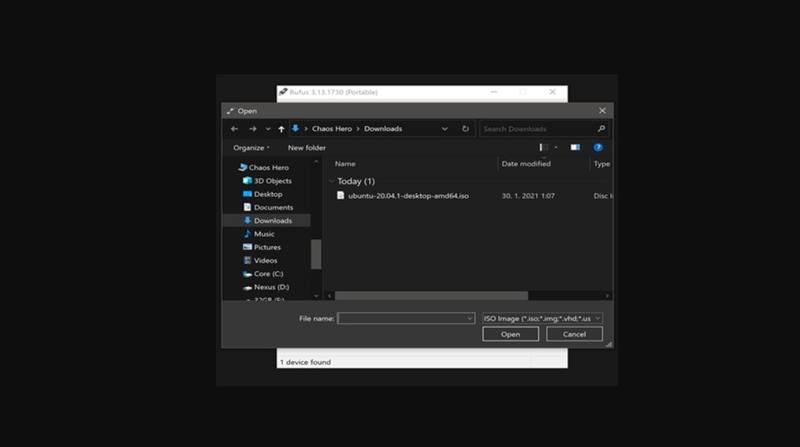Open the Organize menu
The height and width of the screenshot is (447, 800).
click(x=251, y=147)
